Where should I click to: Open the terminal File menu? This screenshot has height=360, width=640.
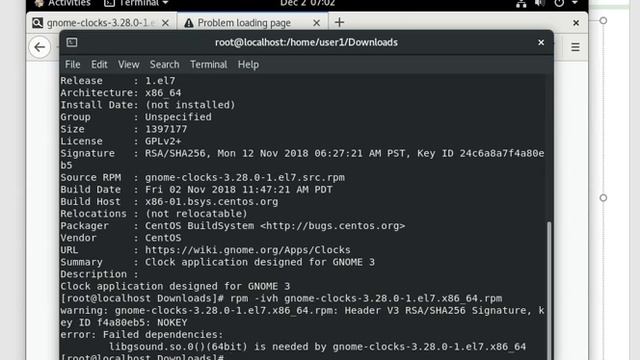[73, 64]
